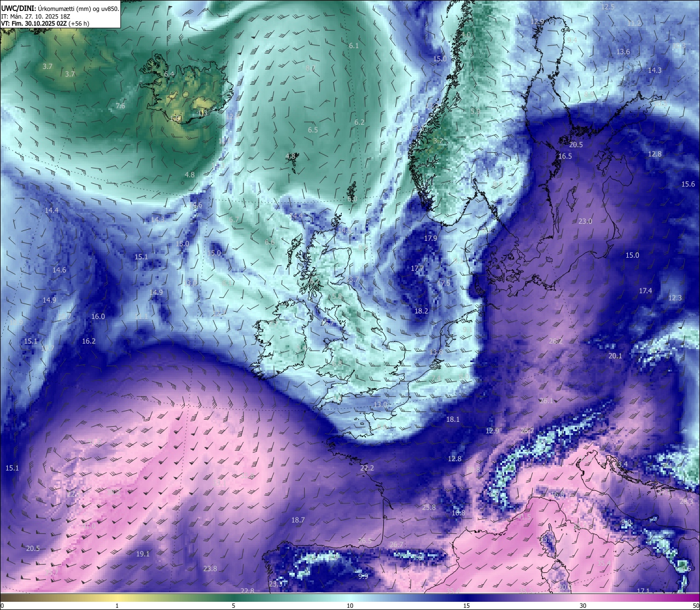Click the 17.7 value label

[x=417, y=269]
